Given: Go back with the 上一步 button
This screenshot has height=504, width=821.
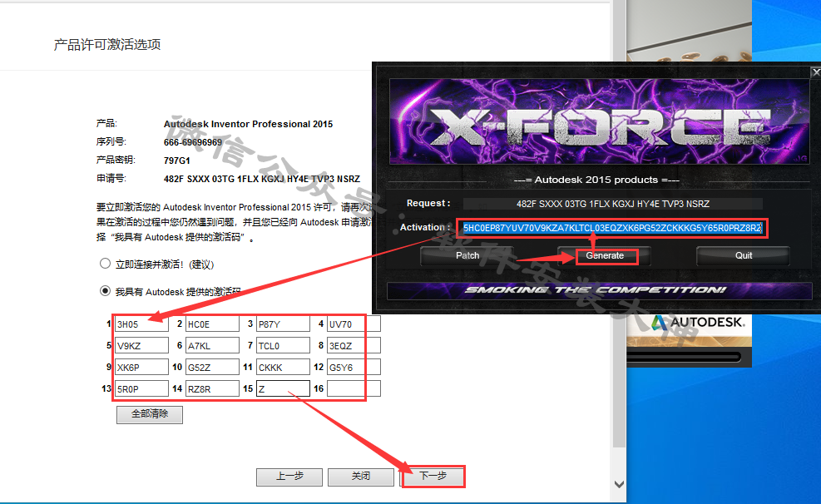Looking at the screenshot, I should pyautogui.click(x=289, y=477).
